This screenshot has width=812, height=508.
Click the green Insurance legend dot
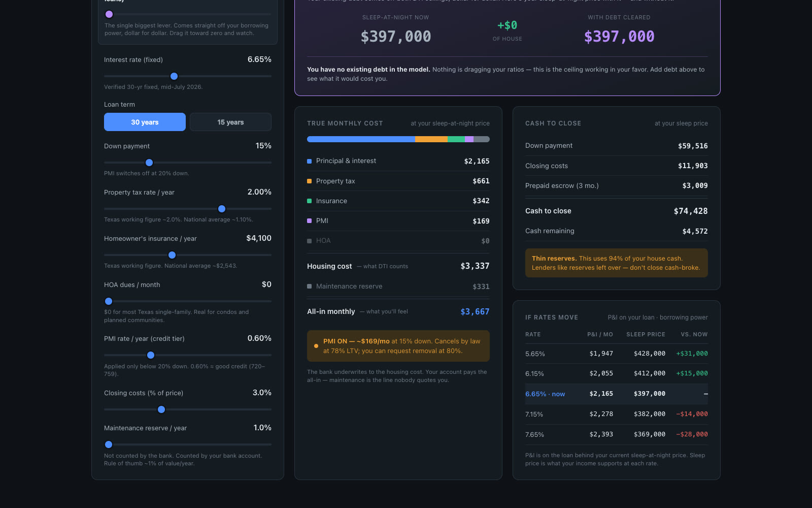point(310,201)
